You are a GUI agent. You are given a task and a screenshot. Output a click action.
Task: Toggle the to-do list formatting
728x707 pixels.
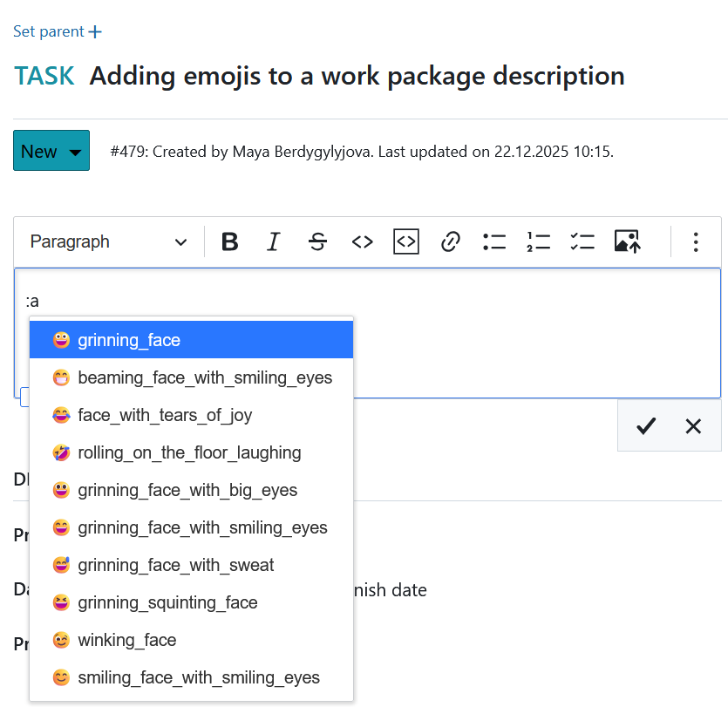582,241
